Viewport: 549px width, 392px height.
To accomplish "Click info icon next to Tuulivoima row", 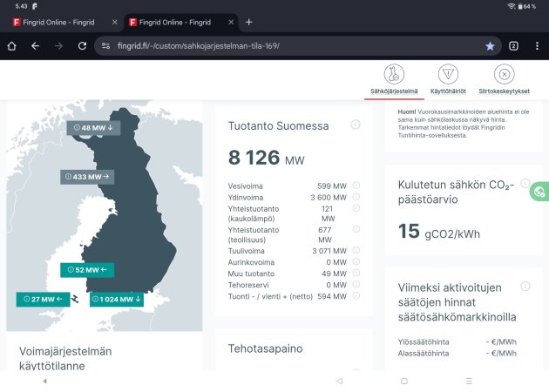I will (356, 250).
